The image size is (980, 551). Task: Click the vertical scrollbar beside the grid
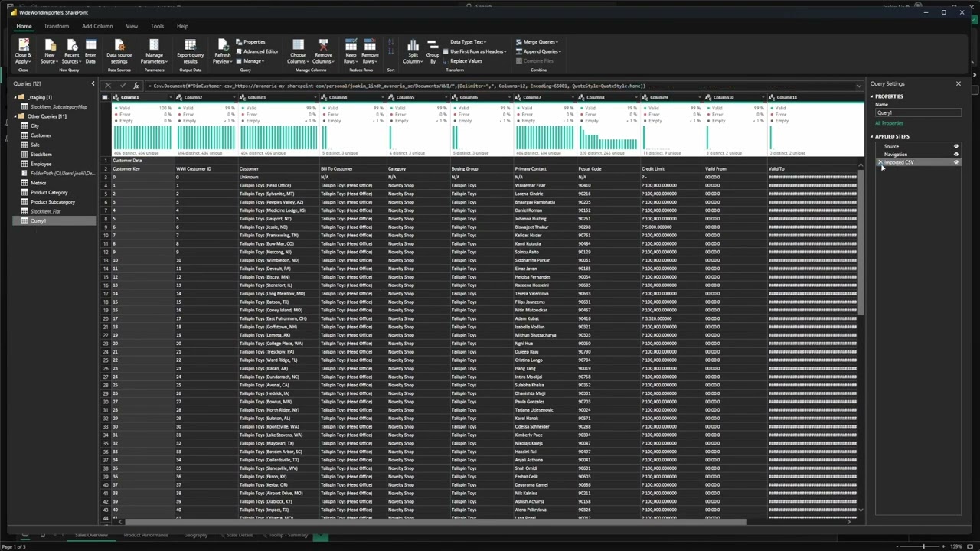pyautogui.click(x=861, y=241)
